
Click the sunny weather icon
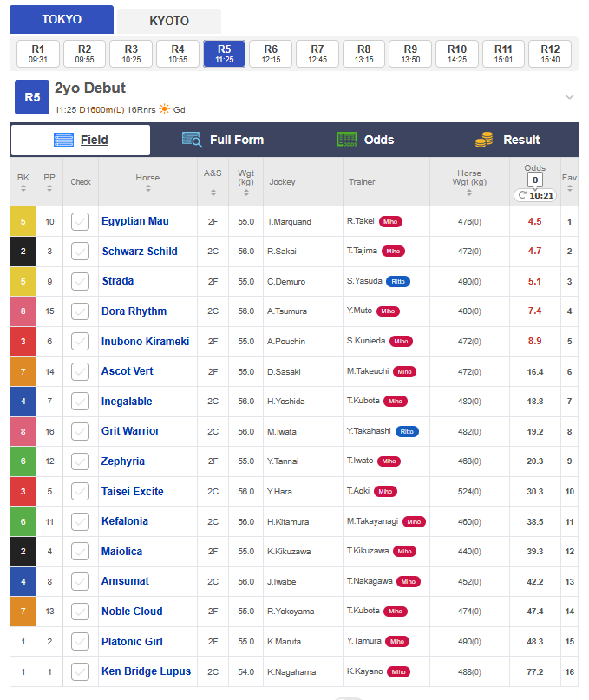tap(165, 109)
